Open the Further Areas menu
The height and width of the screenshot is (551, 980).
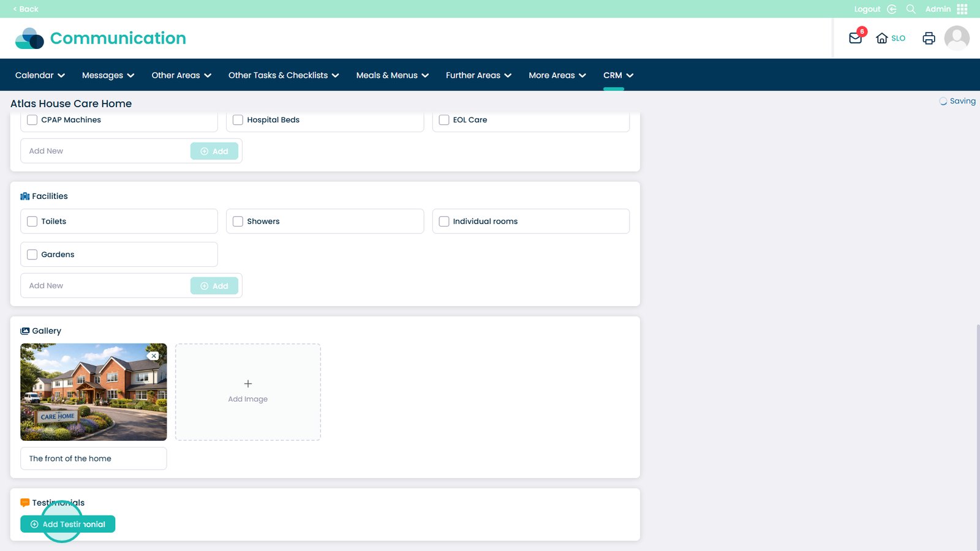(x=478, y=75)
